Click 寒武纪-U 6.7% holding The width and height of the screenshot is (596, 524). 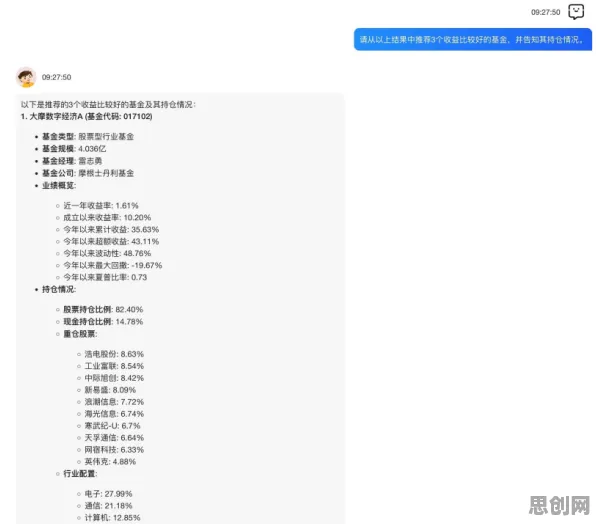113,426
